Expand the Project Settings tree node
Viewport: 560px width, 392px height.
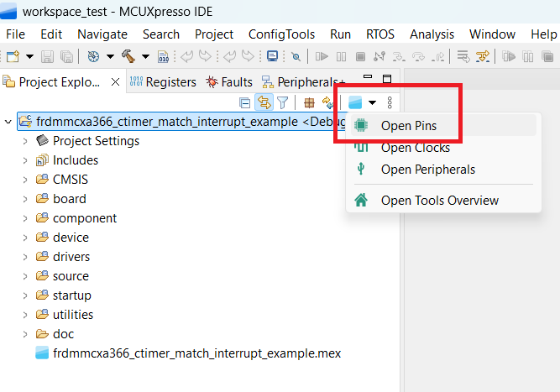tap(24, 141)
